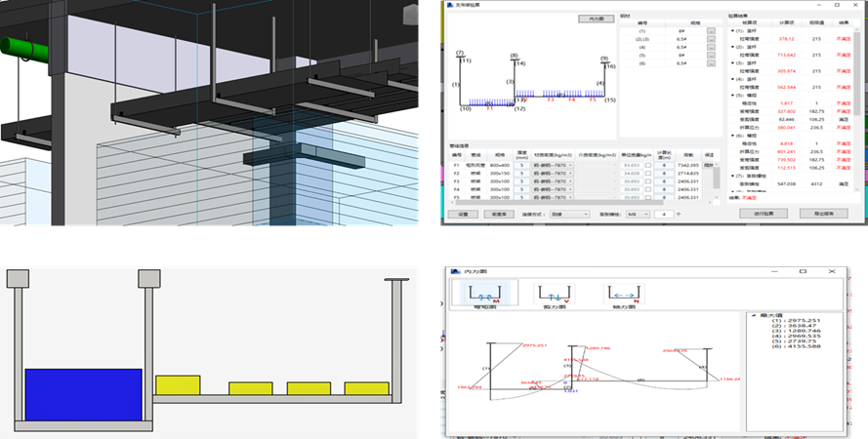Click bolt result value 547.038
Screen dimensions: 868x439
pyautogui.click(x=787, y=183)
